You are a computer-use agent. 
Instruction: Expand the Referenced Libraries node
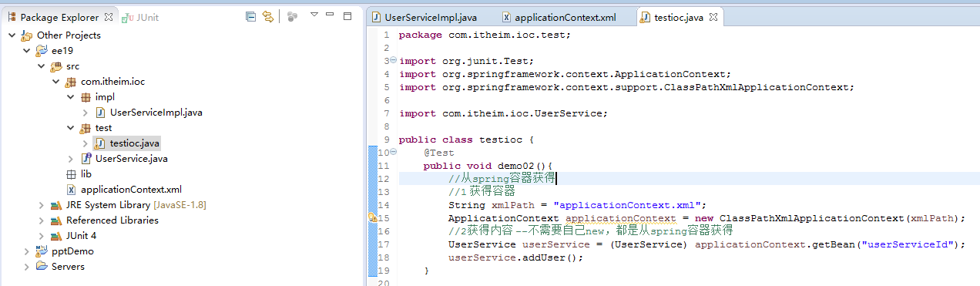(x=41, y=220)
